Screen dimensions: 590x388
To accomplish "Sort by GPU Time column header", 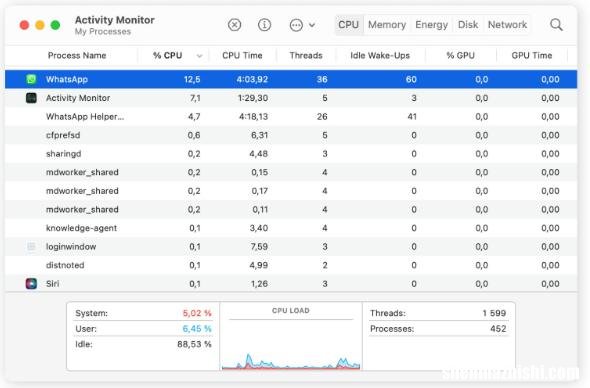I will click(x=532, y=55).
